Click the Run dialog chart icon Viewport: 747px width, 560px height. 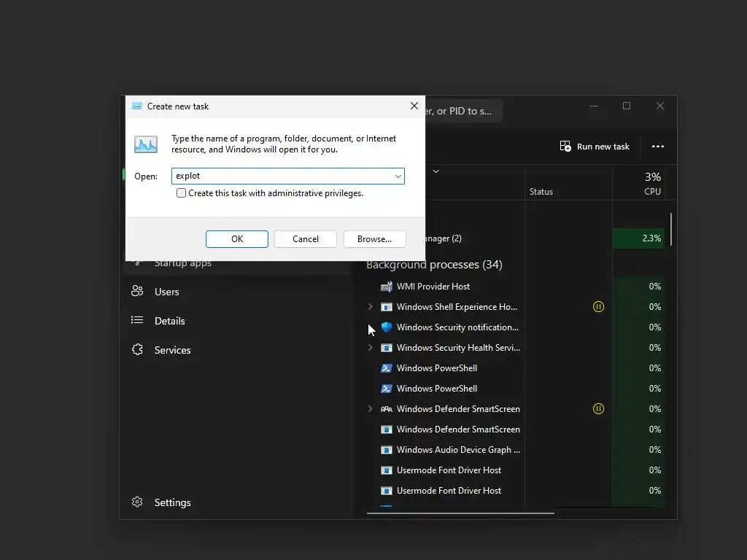tap(146, 144)
